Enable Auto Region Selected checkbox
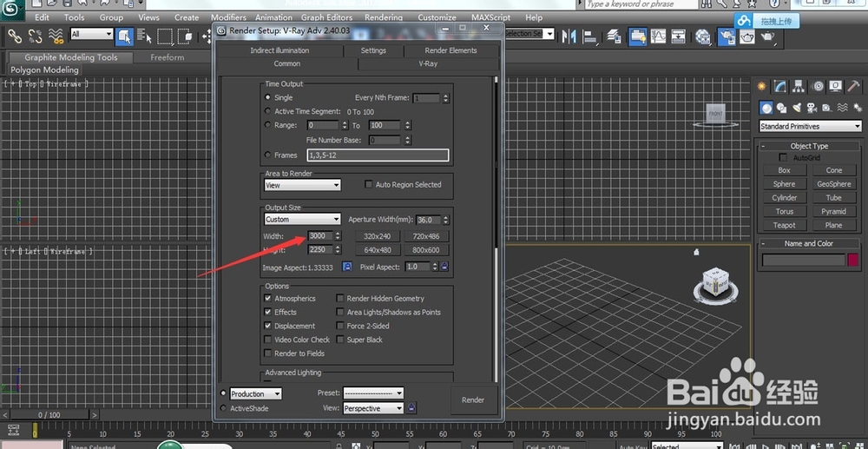 click(x=369, y=184)
